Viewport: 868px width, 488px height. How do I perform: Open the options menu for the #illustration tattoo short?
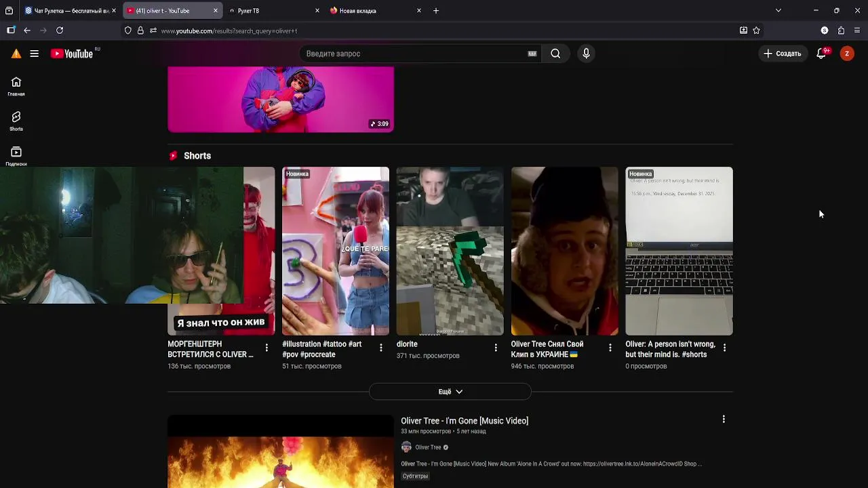(x=381, y=348)
